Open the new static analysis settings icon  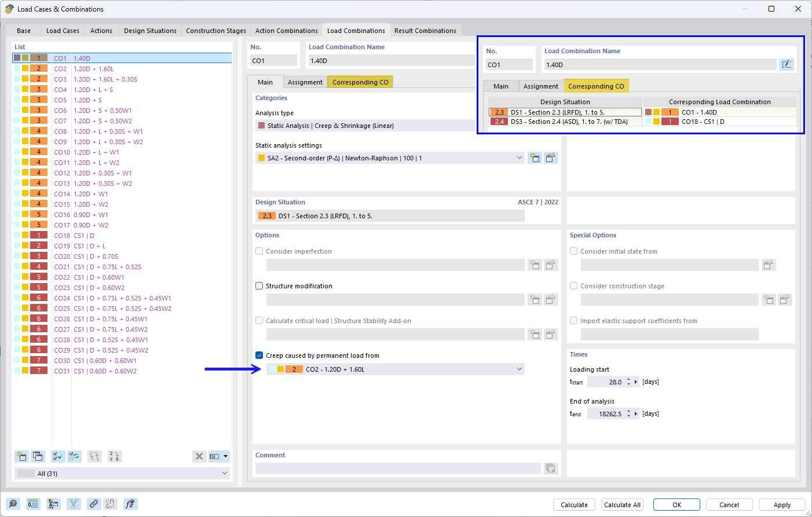(x=534, y=157)
